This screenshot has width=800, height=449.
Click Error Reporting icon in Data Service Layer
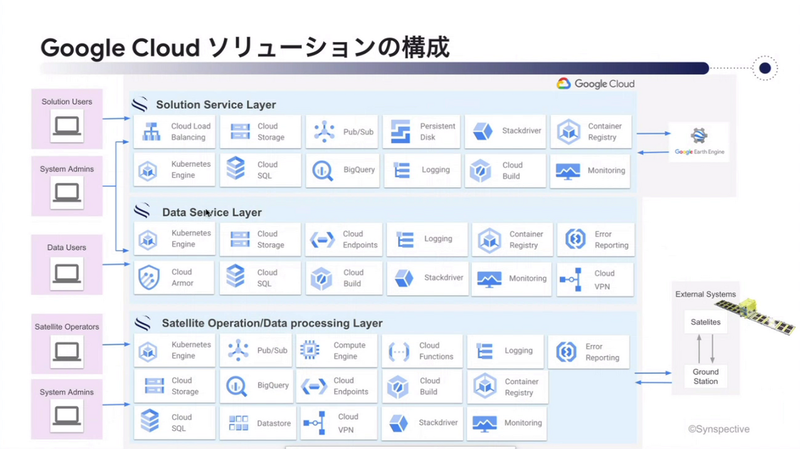576,239
